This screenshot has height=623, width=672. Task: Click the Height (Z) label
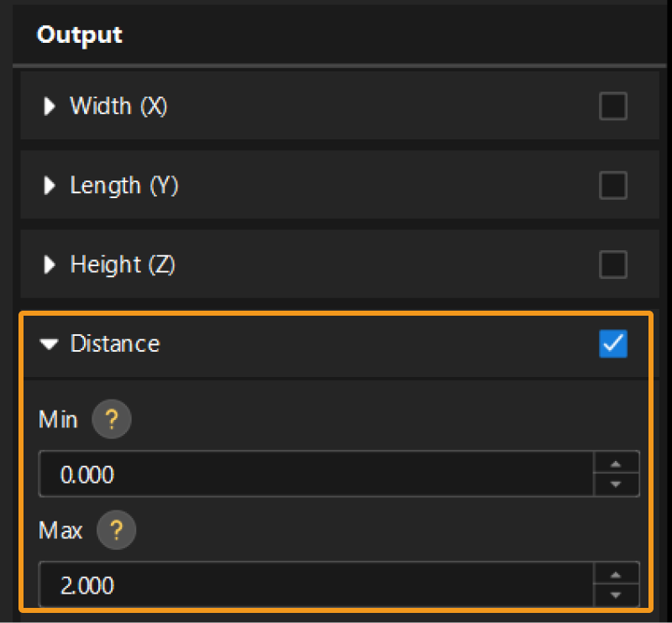[x=123, y=264]
